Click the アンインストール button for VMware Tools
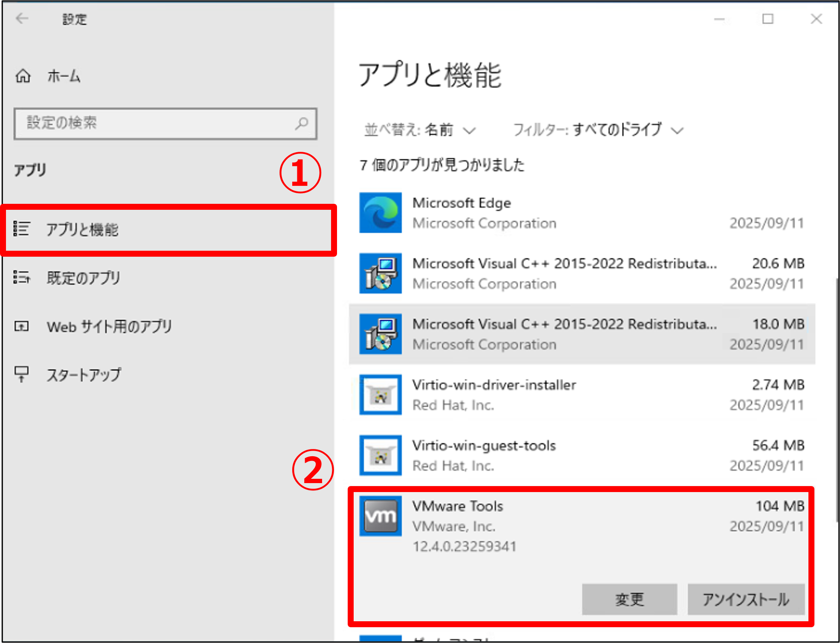840x643 pixels. 746,599
